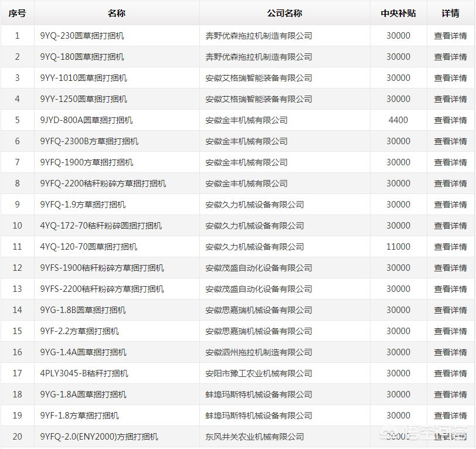Open 查看详情 for 9YG-1.8A圆草捆打捆机
The height and width of the screenshot is (449, 476).
click(450, 394)
